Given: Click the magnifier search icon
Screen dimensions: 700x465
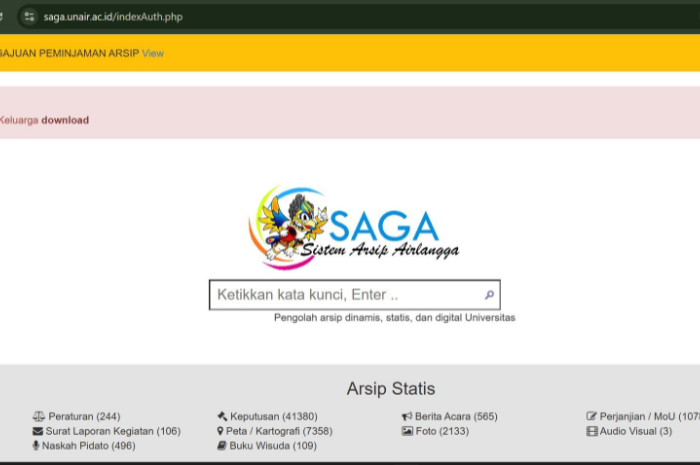Looking at the screenshot, I should [x=489, y=295].
